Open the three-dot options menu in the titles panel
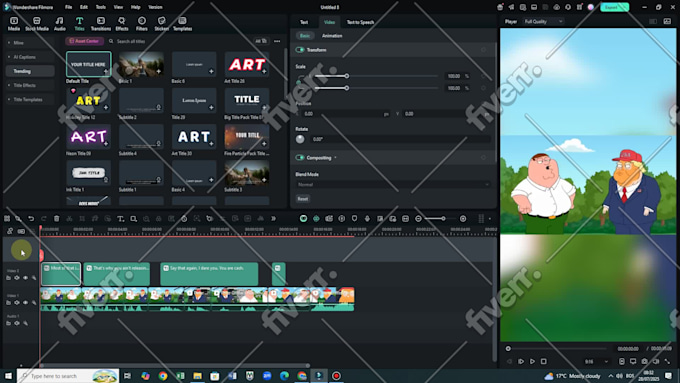 point(277,41)
